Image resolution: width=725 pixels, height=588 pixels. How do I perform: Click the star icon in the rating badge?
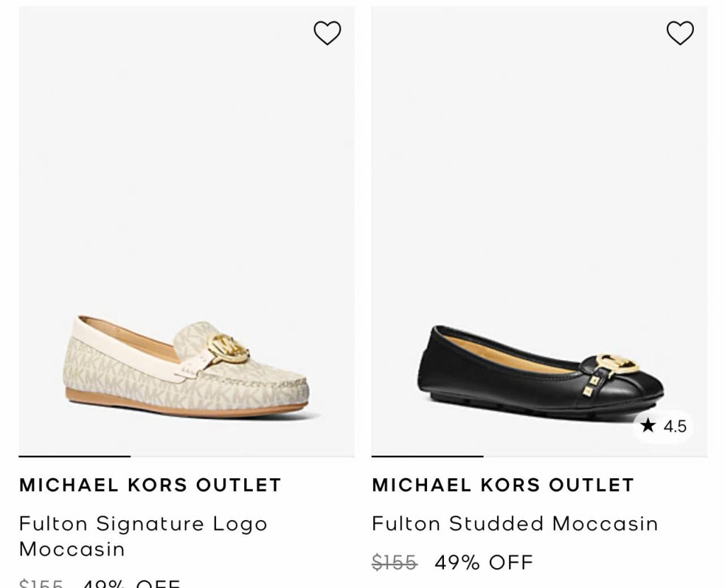pyautogui.click(x=648, y=425)
